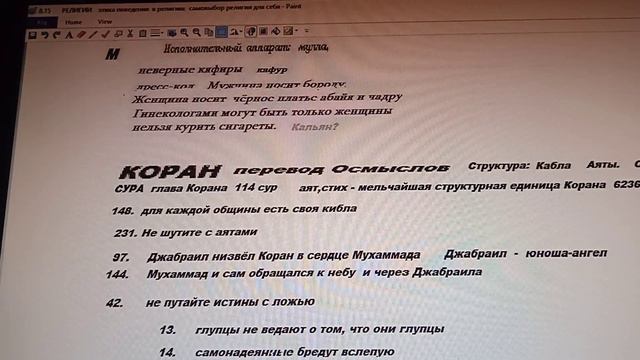This screenshot has height=360, width=640.
Task: Click the checkmark icon in toolbar
Action: click(106, 34)
